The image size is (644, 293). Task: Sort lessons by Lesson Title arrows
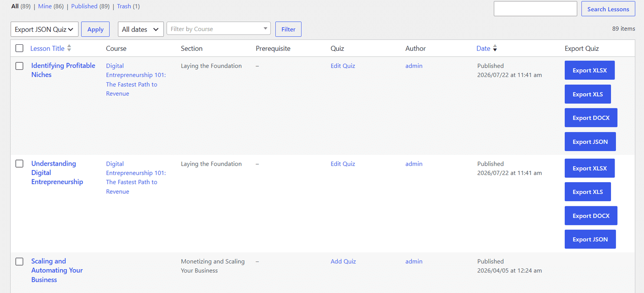(69, 48)
